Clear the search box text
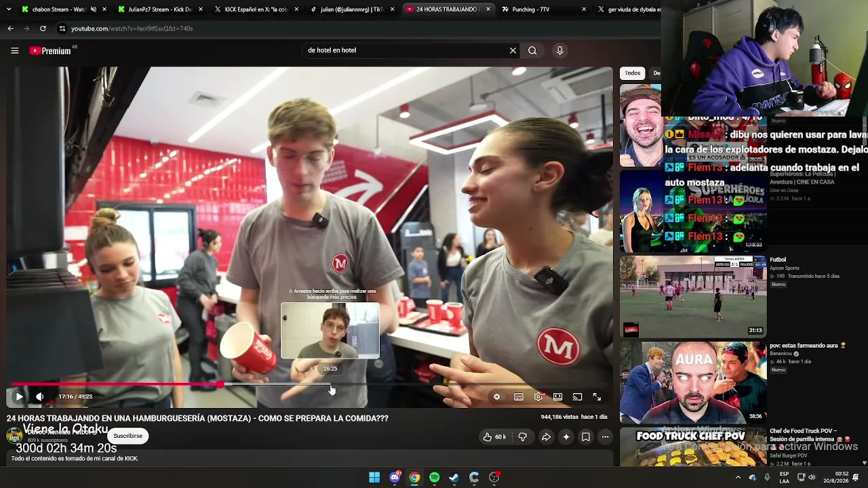 coord(513,50)
